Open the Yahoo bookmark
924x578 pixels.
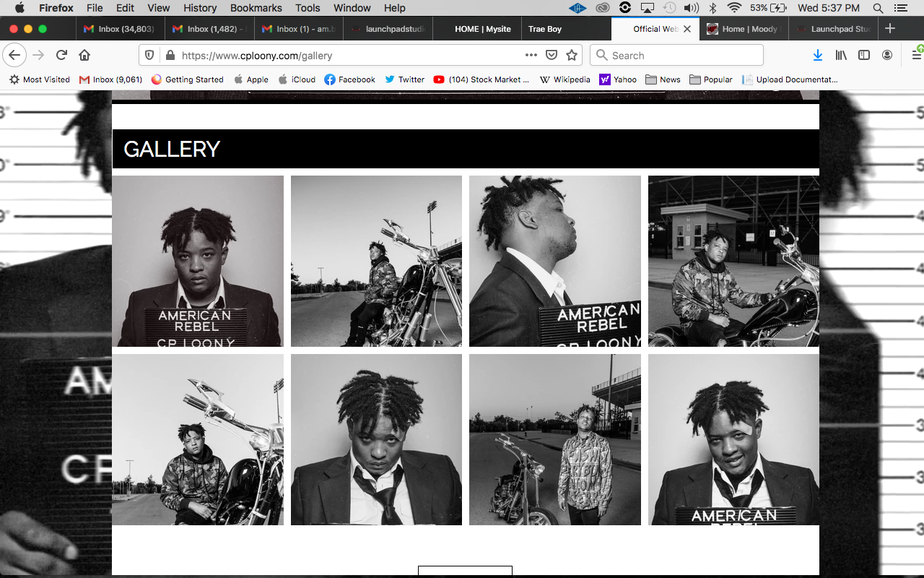(x=618, y=79)
